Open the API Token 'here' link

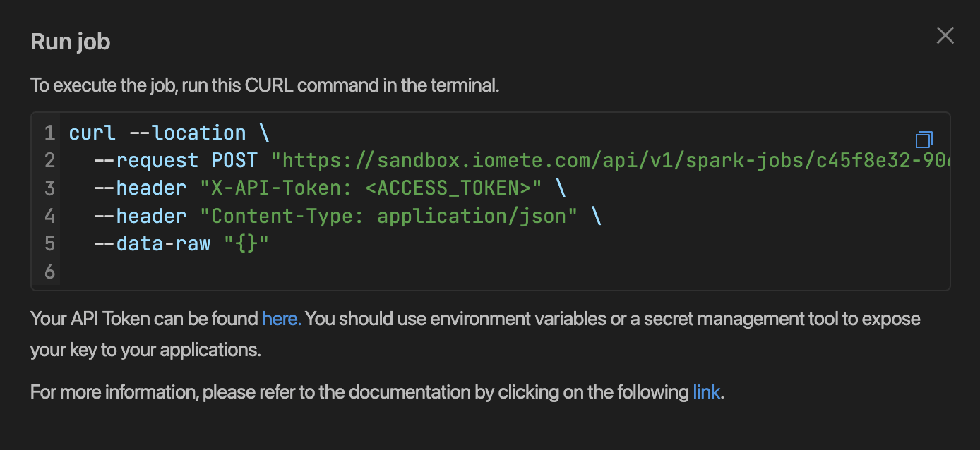click(282, 319)
